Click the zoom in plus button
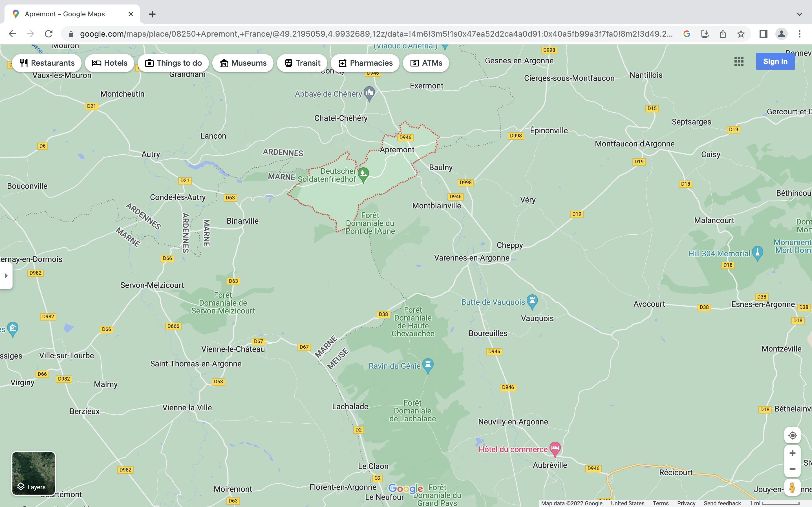Screen dimensions: 812x507 pyautogui.click(x=792, y=453)
